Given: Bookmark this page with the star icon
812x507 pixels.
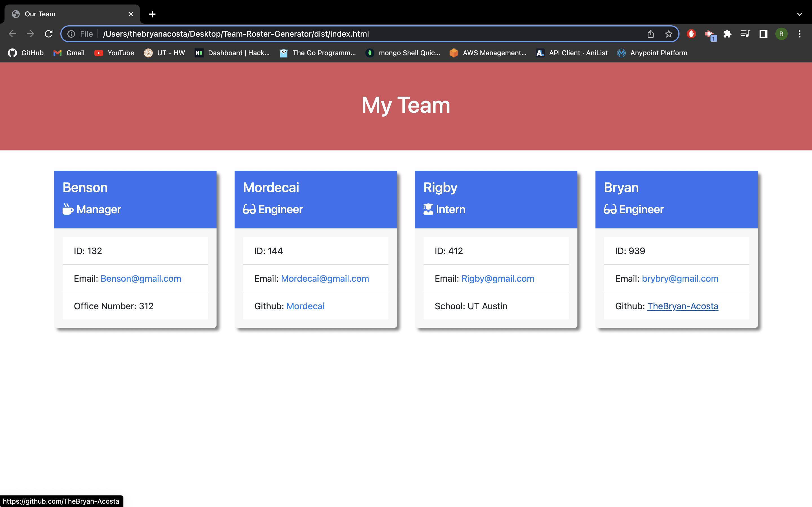Looking at the screenshot, I should (669, 34).
